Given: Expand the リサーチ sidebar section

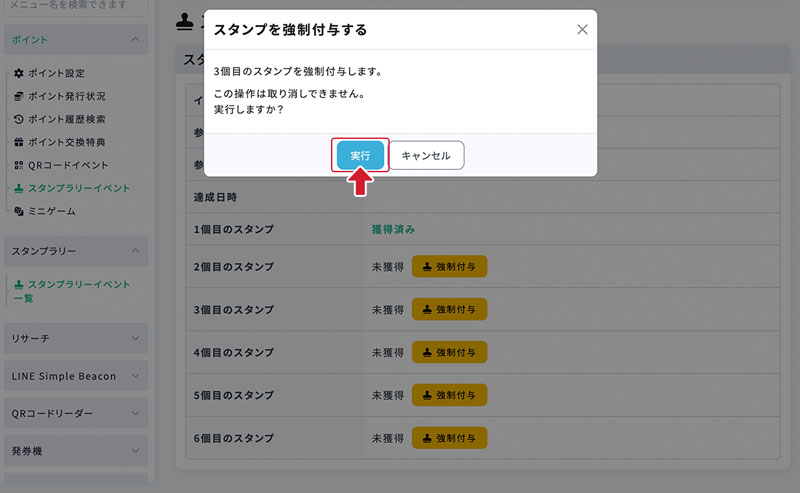Looking at the screenshot, I should (x=135, y=338).
